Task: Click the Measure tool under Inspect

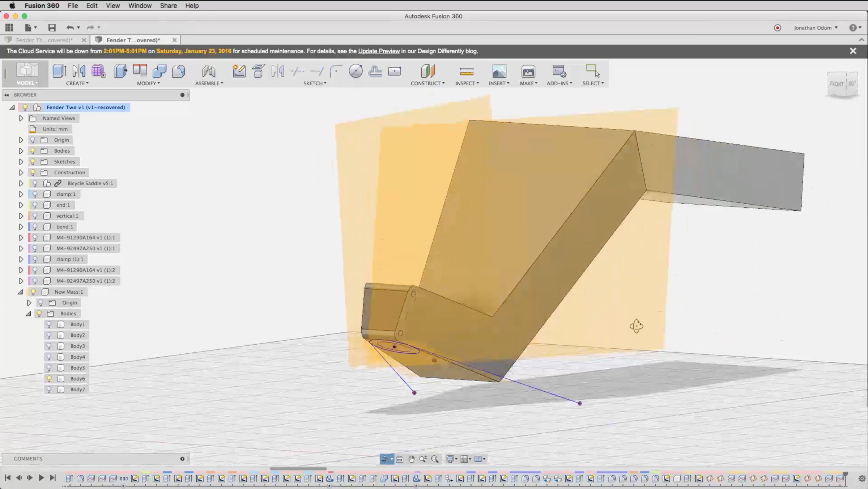Action: click(467, 71)
